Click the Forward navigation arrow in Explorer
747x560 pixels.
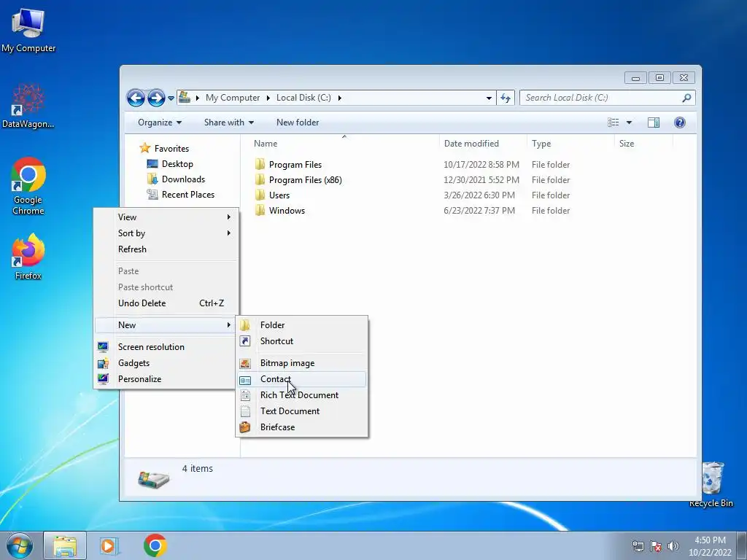coord(156,98)
